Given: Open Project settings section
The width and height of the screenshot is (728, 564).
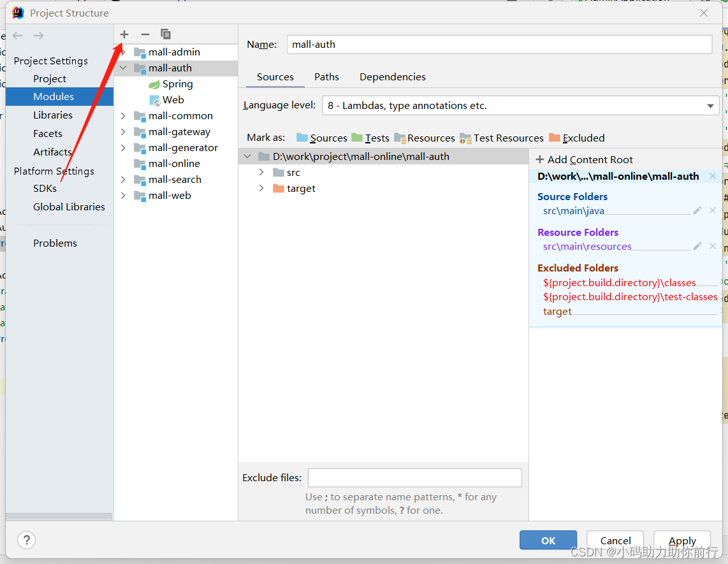Looking at the screenshot, I should [x=50, y=79].
